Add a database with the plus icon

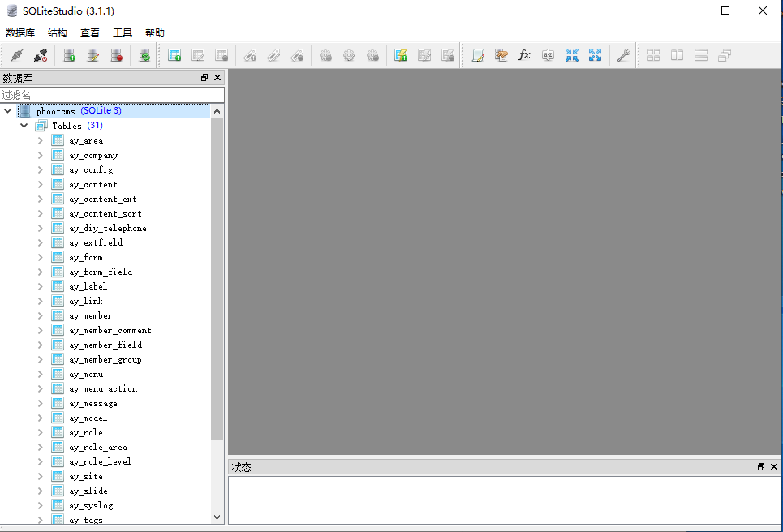click(70, 55)
